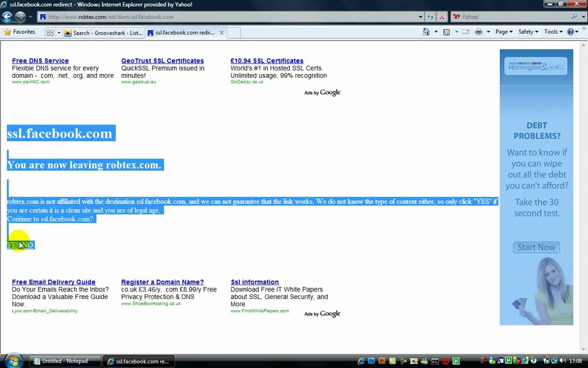Expand the address bar autocomplete dropdown

(421, 17)
